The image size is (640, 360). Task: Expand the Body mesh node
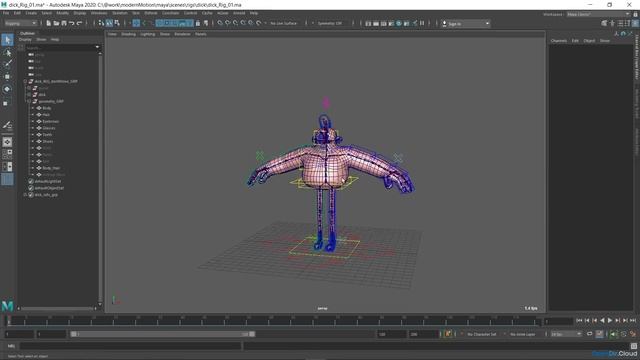click(33, 108)
